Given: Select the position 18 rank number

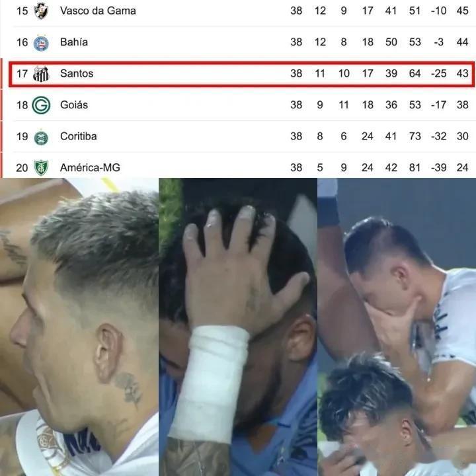Looking at the screenshot, I should [x=22, y=105].
